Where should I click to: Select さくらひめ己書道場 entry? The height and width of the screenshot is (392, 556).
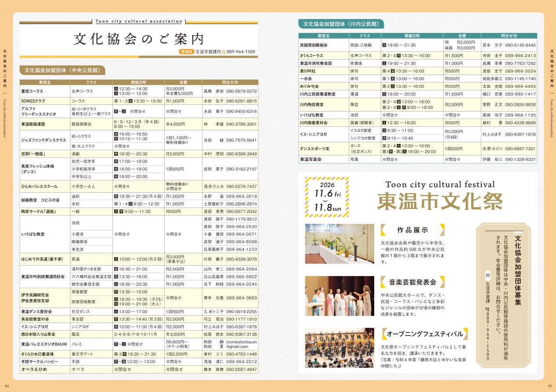click(39, 354)
